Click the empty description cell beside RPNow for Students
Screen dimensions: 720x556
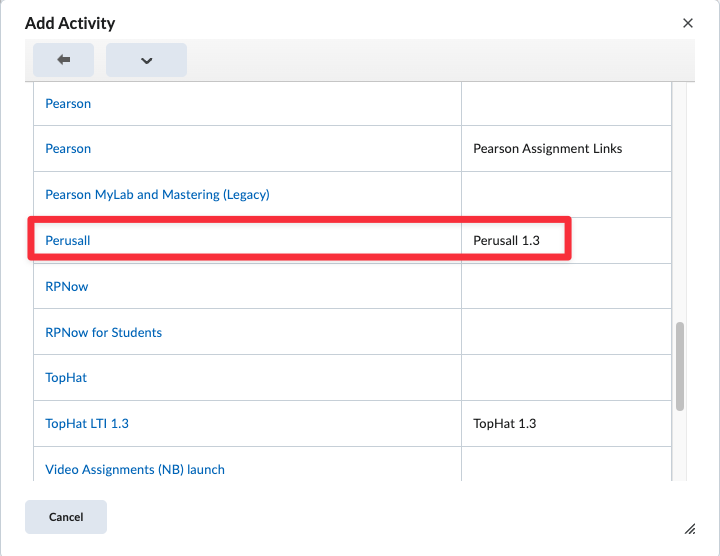point(563,332)
